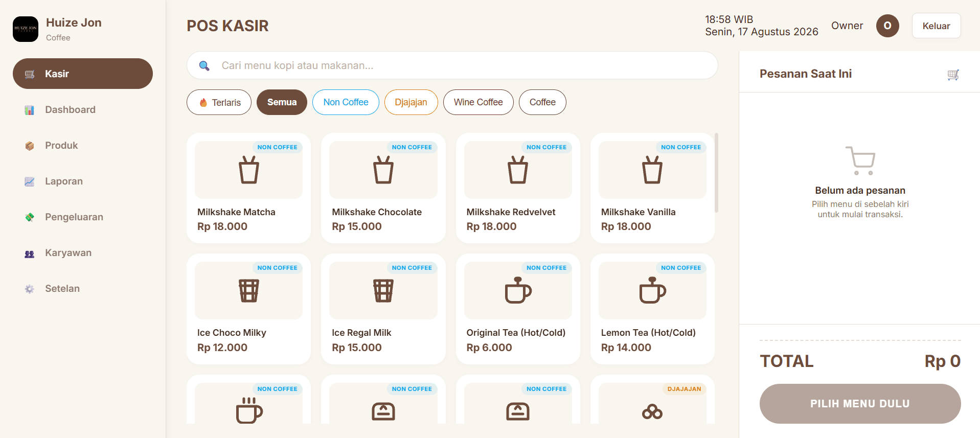Go to Dashboard

83,109
